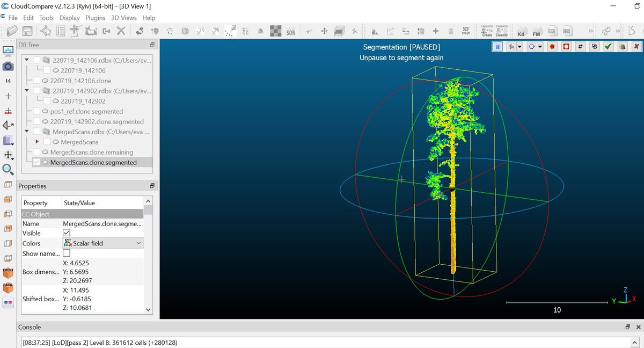Open the Cross Section tool

[x=339, y=31]
